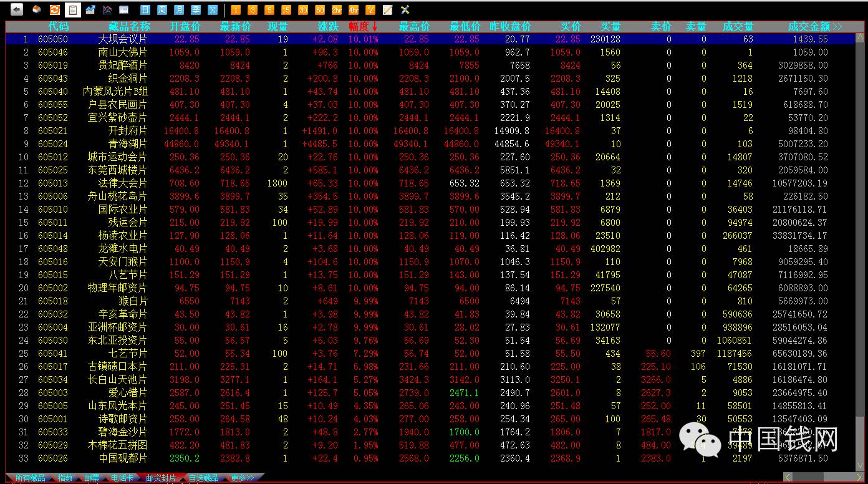Select the 物理年邮资片 row
Screen dimensions: 868x484
click(x=430, y=288)
